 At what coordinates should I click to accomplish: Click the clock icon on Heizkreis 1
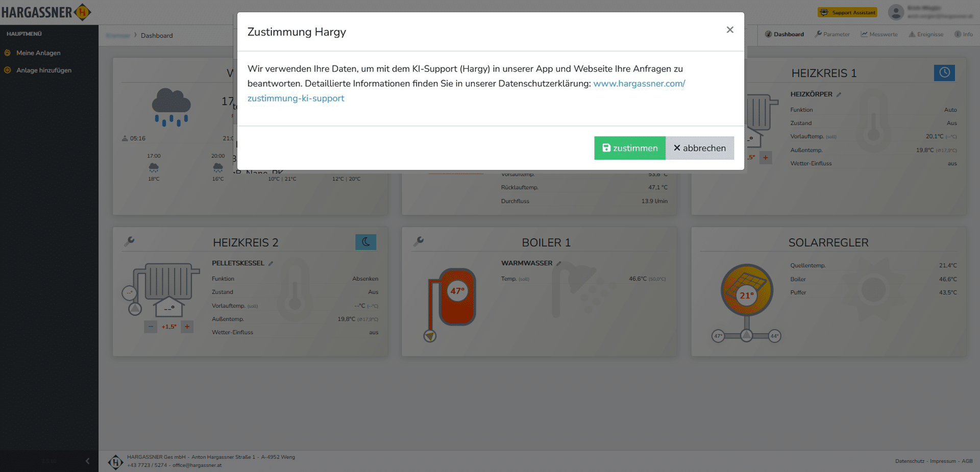click(x=944, y=72)
